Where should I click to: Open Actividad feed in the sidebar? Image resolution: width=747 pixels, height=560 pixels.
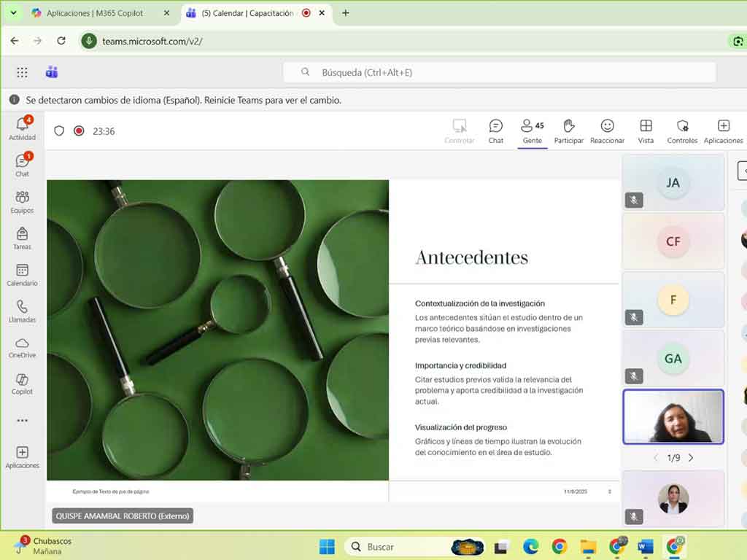tap(22, 128)
